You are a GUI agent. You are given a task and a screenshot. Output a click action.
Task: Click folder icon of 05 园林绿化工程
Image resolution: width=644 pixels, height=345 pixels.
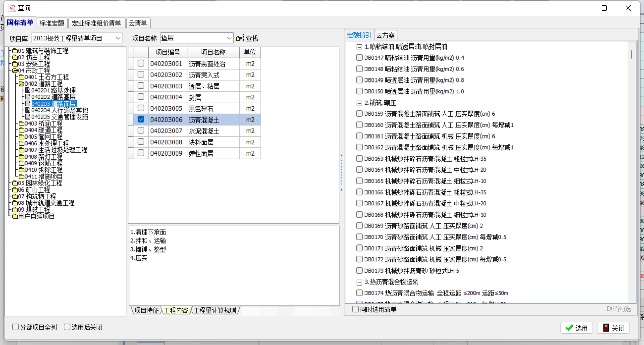point(15,183)
